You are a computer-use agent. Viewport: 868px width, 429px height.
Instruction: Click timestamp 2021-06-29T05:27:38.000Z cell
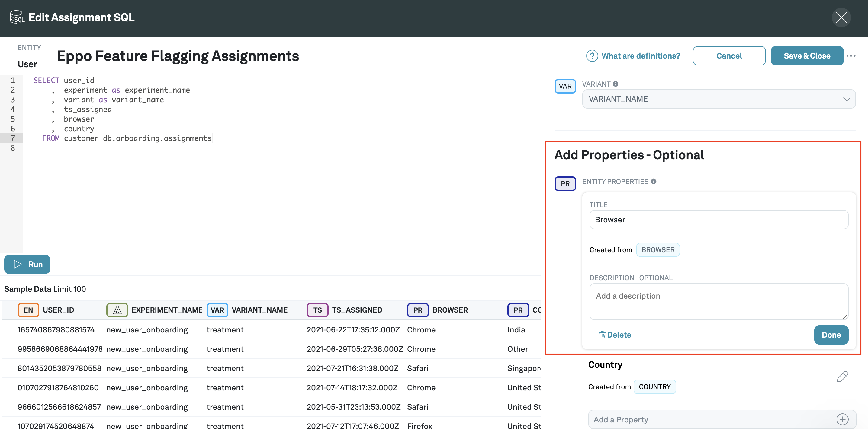355,349
